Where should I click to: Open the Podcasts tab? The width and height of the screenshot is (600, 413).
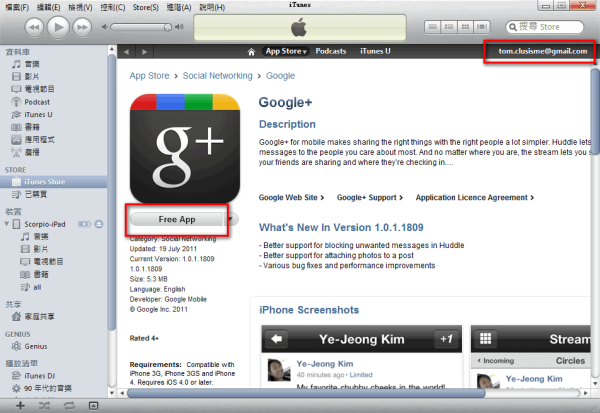pyautogui.click(x=331, y=51)
